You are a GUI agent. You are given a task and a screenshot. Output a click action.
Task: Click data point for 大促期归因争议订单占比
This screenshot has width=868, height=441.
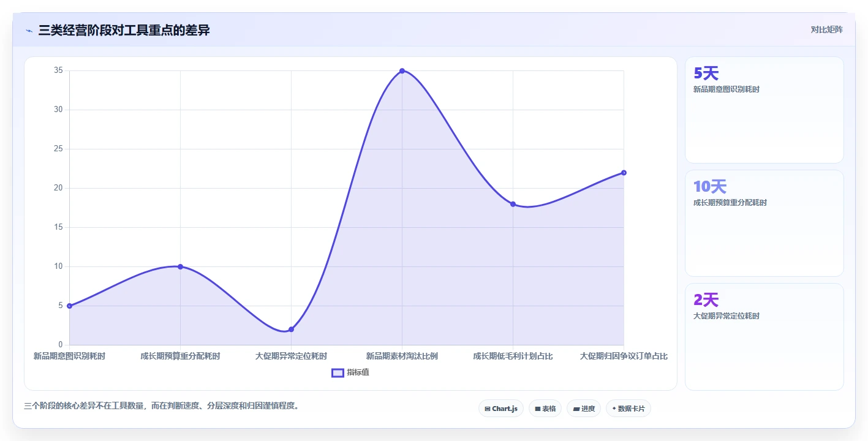pyautogui.click(x=624, y=173)
